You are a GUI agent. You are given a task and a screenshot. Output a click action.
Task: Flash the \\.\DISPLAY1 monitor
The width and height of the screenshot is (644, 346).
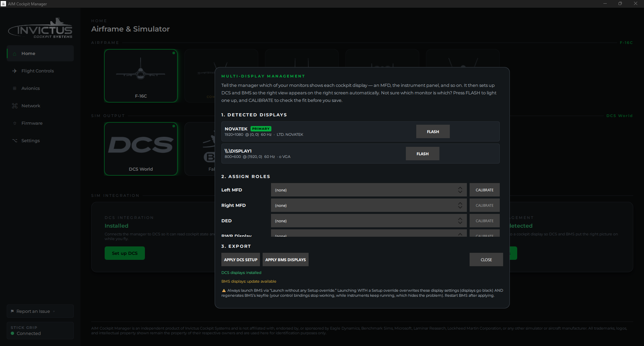pos(422,154)
